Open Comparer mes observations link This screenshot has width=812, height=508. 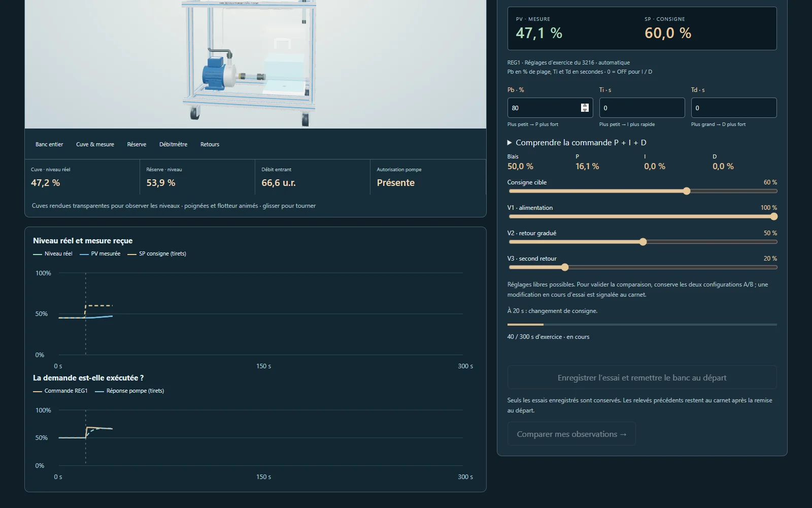[571, 434]
